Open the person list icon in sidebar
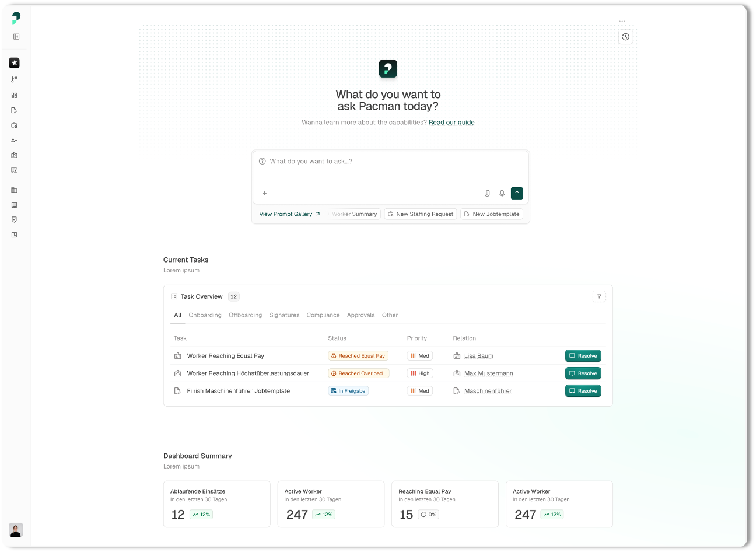 pyautogui.click(x=15, y=140)
